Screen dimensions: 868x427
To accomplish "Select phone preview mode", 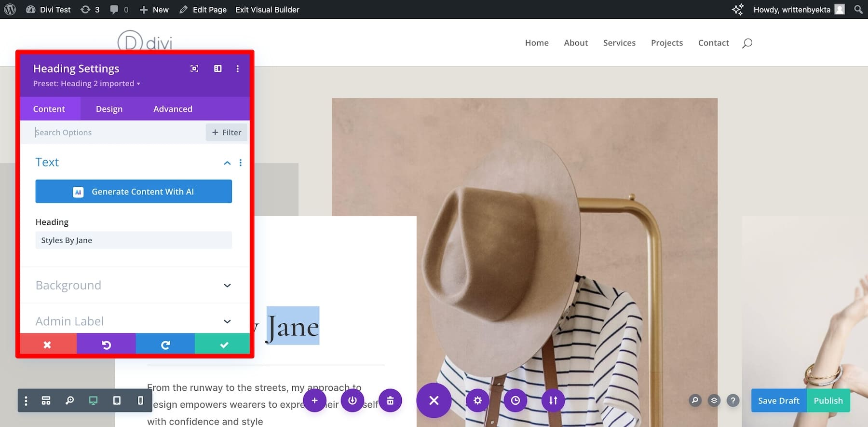I will pos(140,400).
